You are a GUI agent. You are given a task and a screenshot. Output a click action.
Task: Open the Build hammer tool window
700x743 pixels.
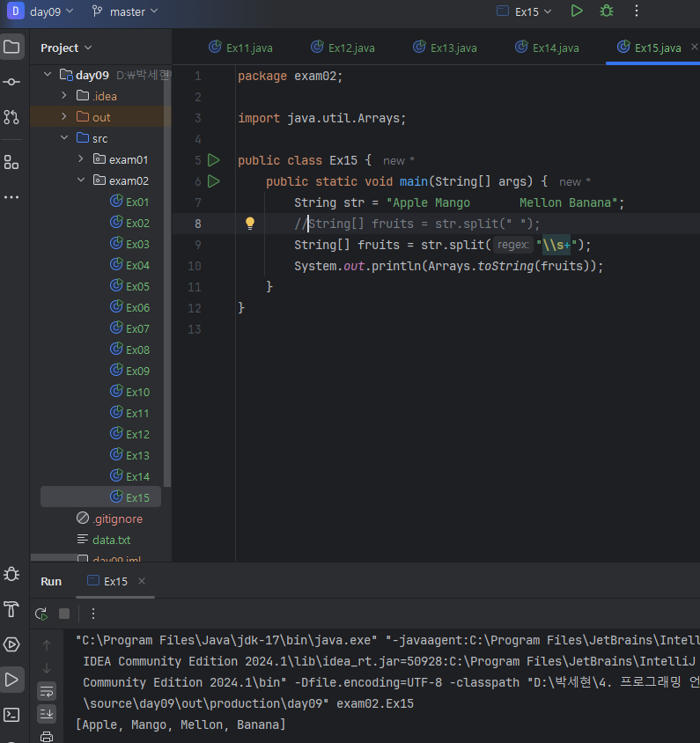point(11,609)
